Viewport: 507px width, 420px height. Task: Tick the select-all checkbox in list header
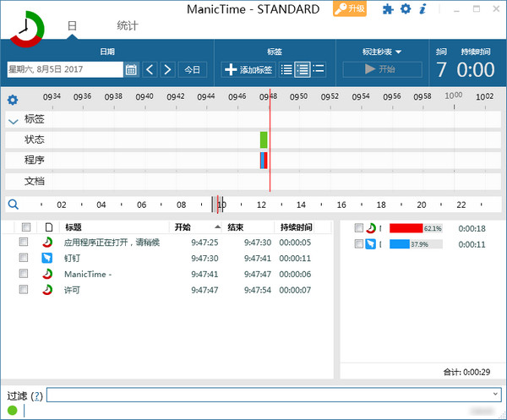[x=26, y=227]
